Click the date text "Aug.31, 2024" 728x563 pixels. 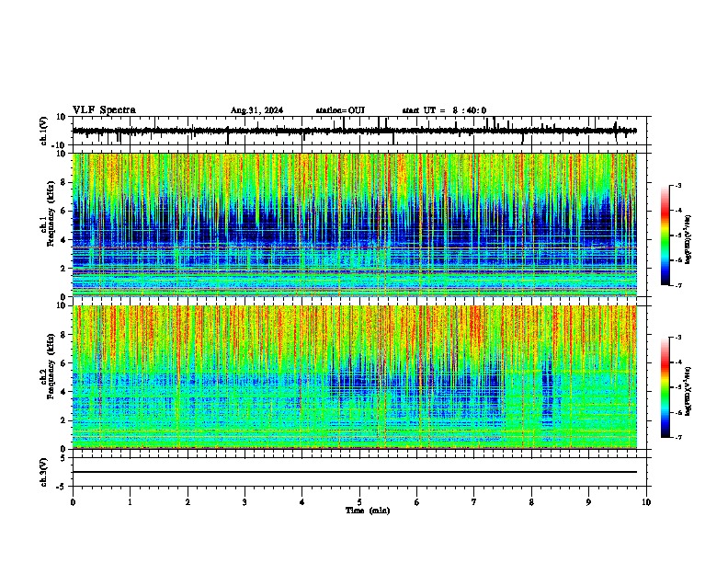(x=256, y=110)
